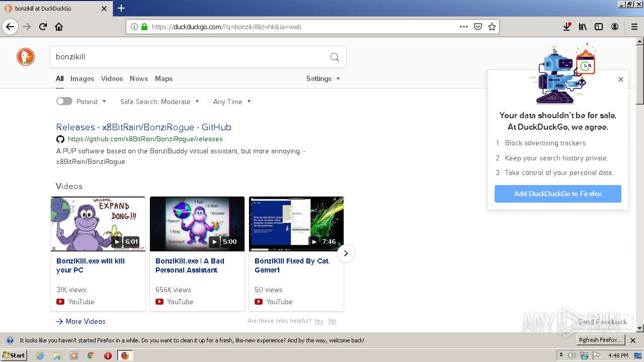The image size is (644, 362).
Task: Close the Firefox refresh notification bar
Action: click(x=633, y=340)
